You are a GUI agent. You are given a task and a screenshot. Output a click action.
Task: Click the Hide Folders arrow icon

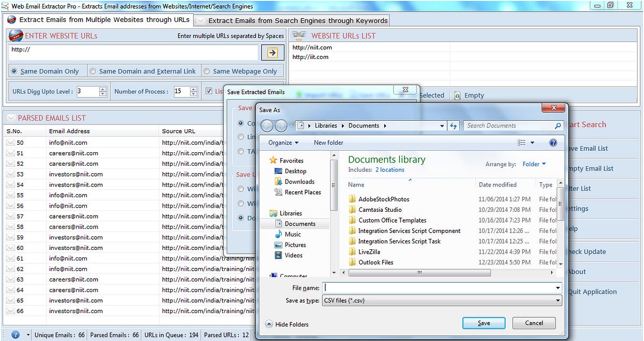[269, 324]
